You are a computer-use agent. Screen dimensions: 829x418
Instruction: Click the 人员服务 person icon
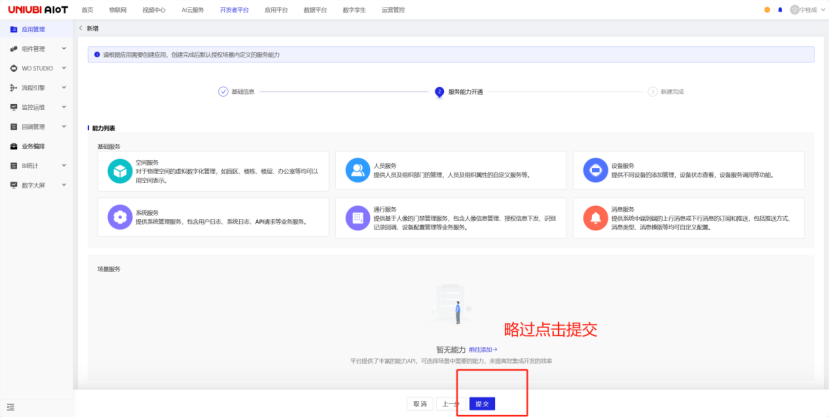click(357, 170)
